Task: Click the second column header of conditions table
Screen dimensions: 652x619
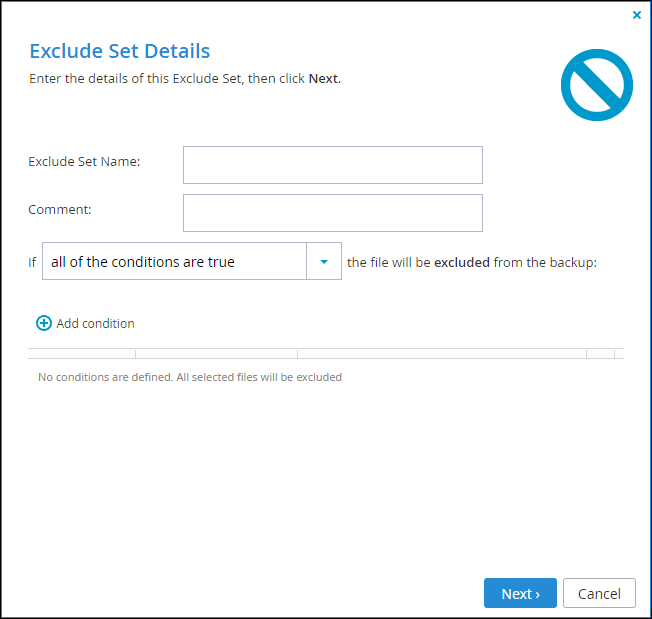Action: click(x=216, y=354)
